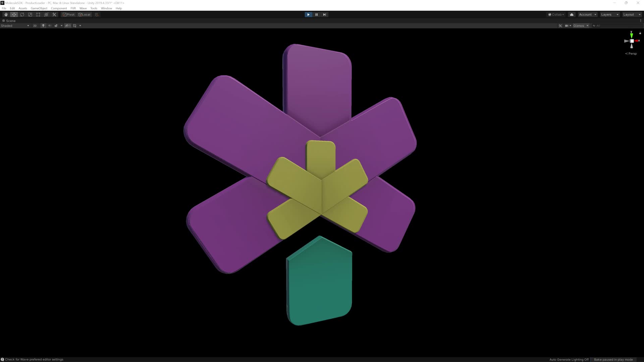Open the cloud services icon

pos(572,14)
